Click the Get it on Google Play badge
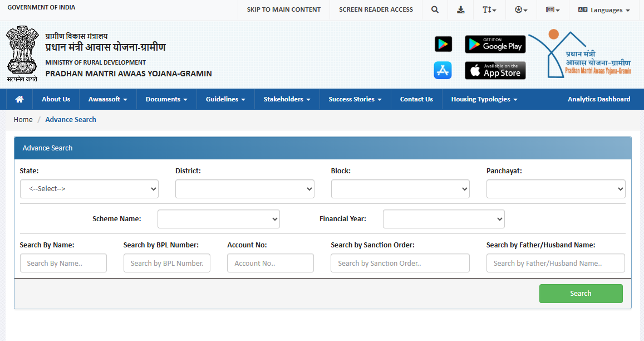644x341 pixels. [495, 44]
